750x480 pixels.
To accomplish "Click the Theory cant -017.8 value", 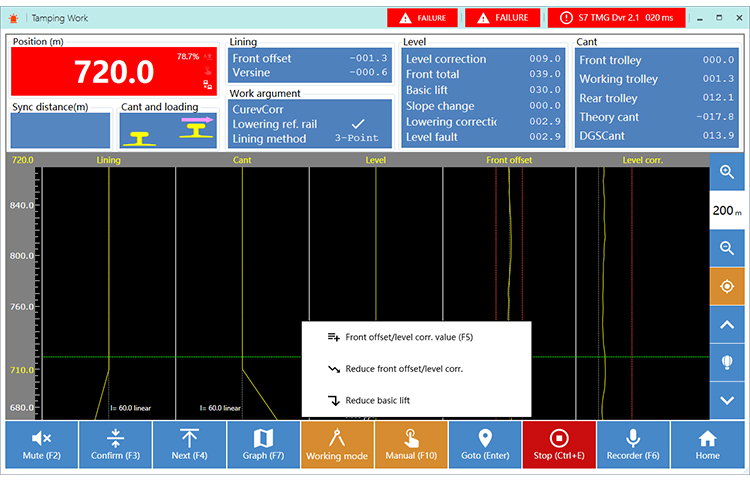I will tap(715, 117).
